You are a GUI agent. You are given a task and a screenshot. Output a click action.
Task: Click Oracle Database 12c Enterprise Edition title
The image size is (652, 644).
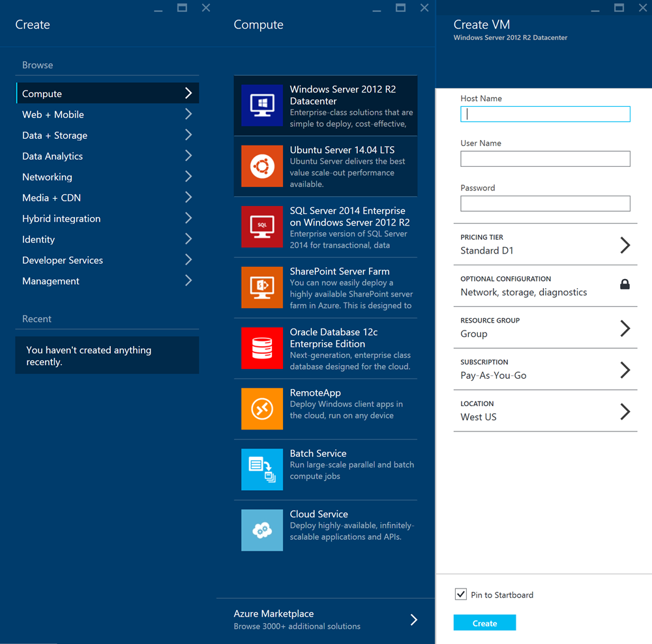333,338
